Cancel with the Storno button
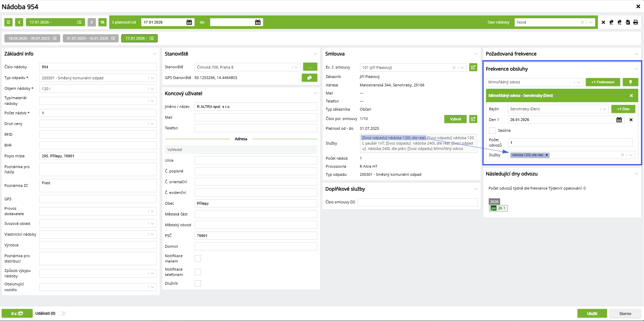The image size is (644, 321). coord(625,313)
